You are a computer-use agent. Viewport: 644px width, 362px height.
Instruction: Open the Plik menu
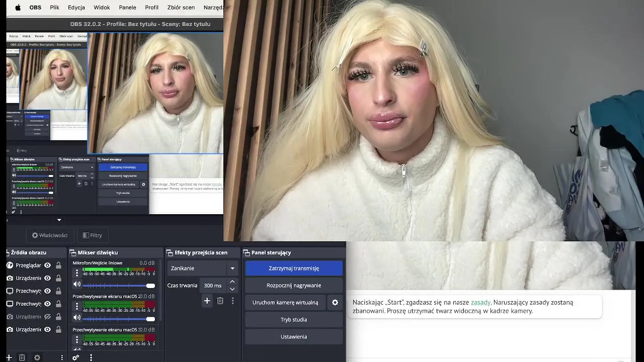click(54, 8)
